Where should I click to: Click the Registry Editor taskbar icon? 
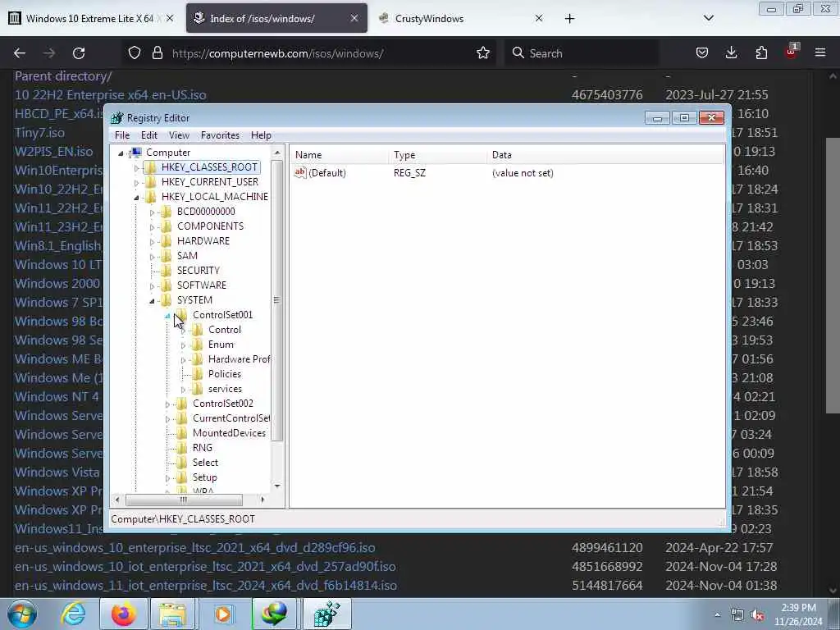click(326, 614)
